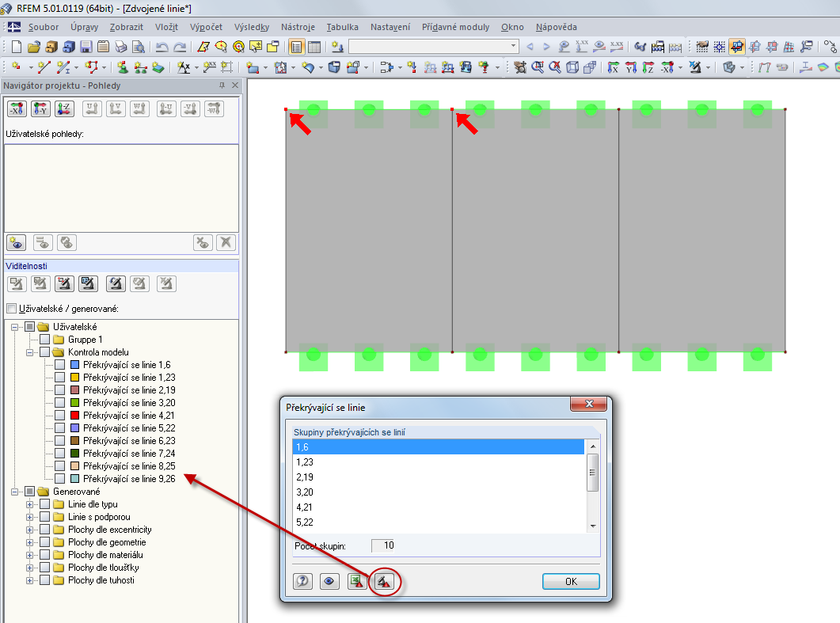Expand the Linie s podporou node
The height and width of the screenshot is (623, 840).
30,517
